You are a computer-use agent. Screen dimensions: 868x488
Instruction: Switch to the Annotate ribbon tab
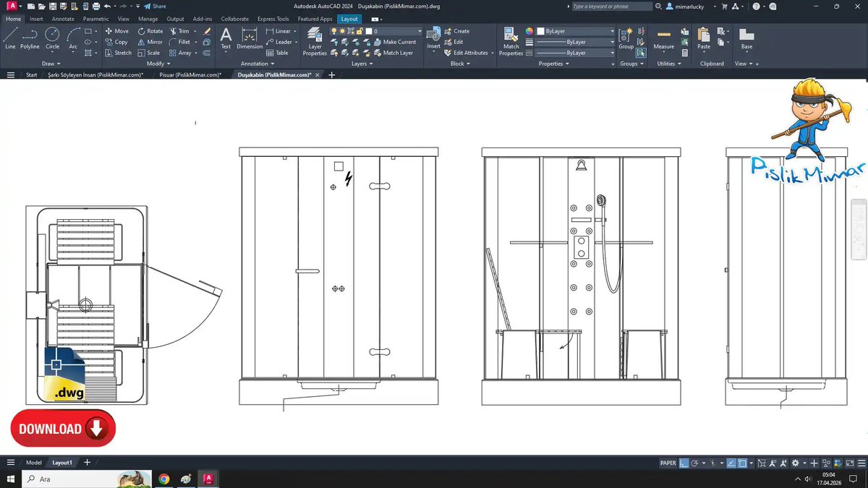pyautogui.click(x=64, y=19)
